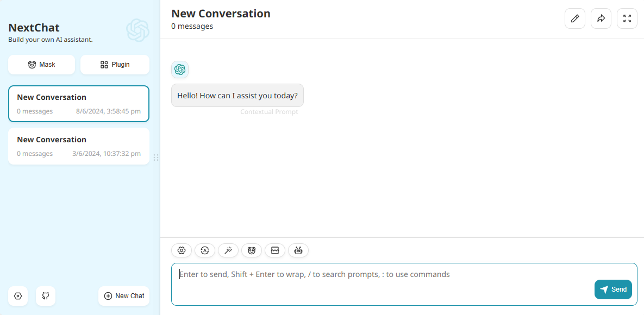The height and width of the screenshot is (315, 644).
Task: Click the auto-model switch icon above the input
Action: coord(204,250)
